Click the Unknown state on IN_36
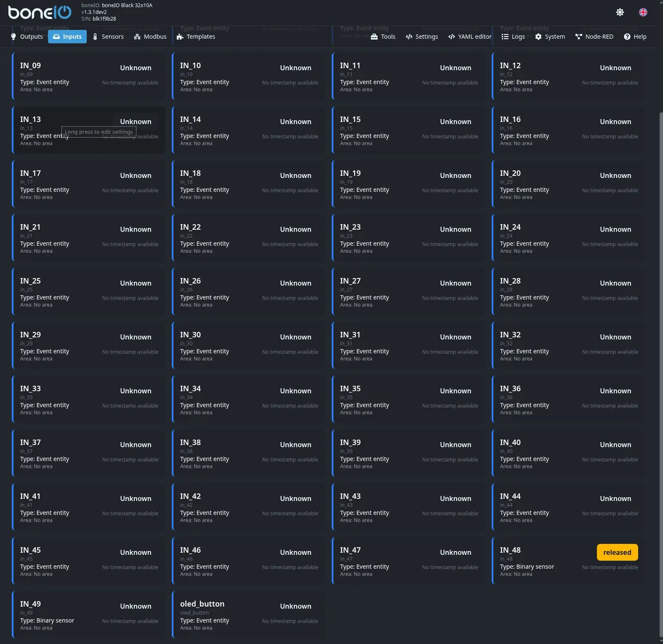The image size is (663, 644). pos(615,391)
